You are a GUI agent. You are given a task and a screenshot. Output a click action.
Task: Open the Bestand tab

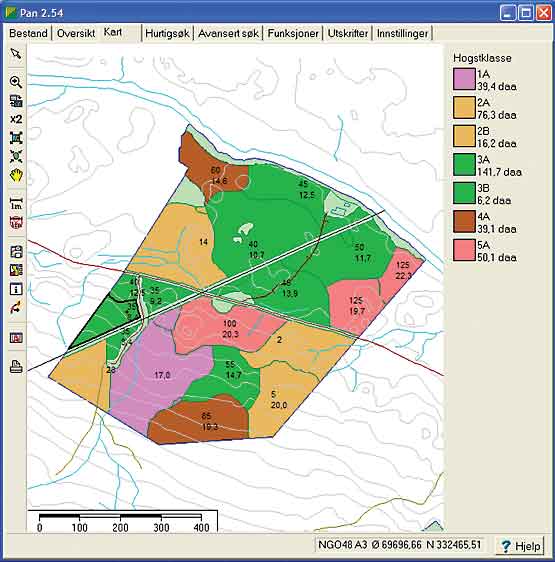tap(28, 33)
